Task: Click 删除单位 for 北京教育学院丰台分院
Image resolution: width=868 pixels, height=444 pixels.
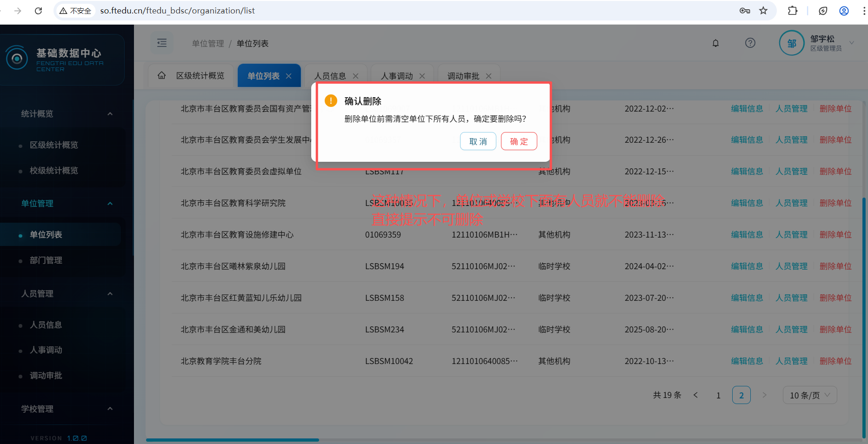Action: pyautogui.click(x=835, y=361)
